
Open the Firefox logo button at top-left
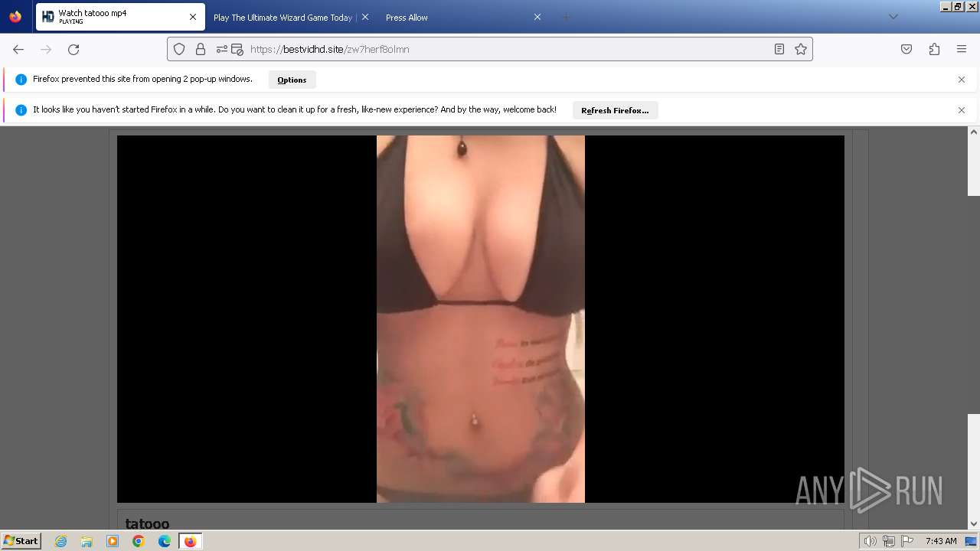[x=15, y=17]
